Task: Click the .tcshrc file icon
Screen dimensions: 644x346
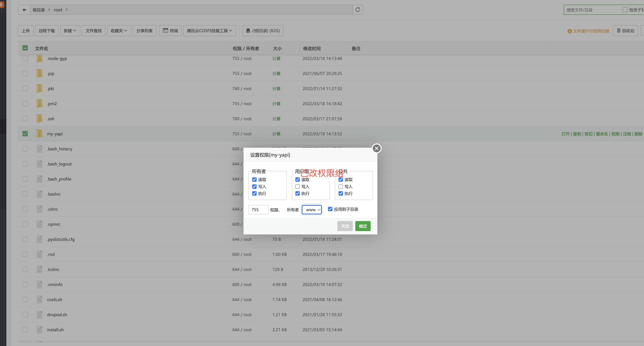Action: (x=39, y=269)
